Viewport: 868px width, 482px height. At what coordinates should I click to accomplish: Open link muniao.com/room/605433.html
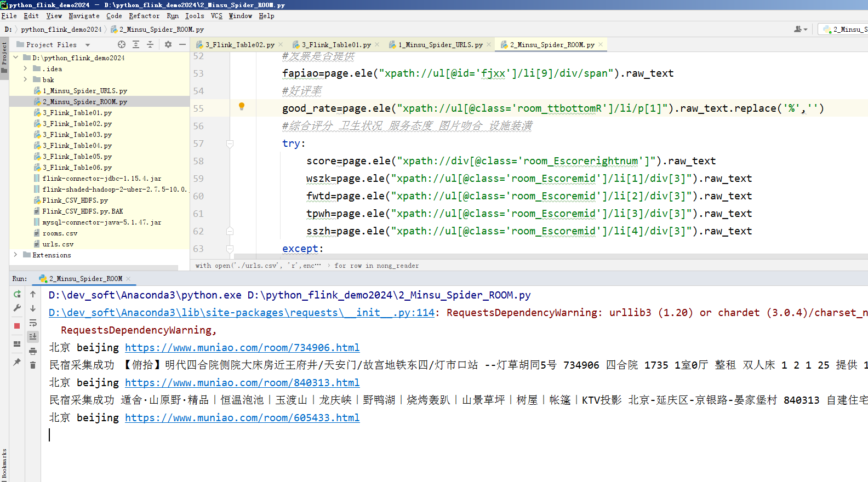242,418
